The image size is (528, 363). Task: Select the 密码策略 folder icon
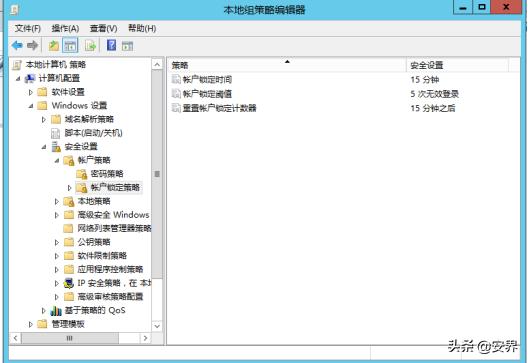[81, 174]
